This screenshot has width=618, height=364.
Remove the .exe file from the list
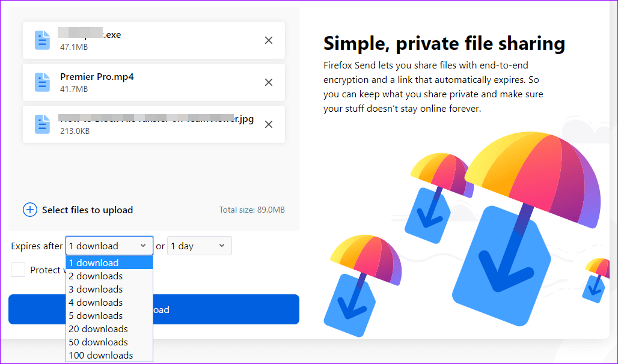268,40
